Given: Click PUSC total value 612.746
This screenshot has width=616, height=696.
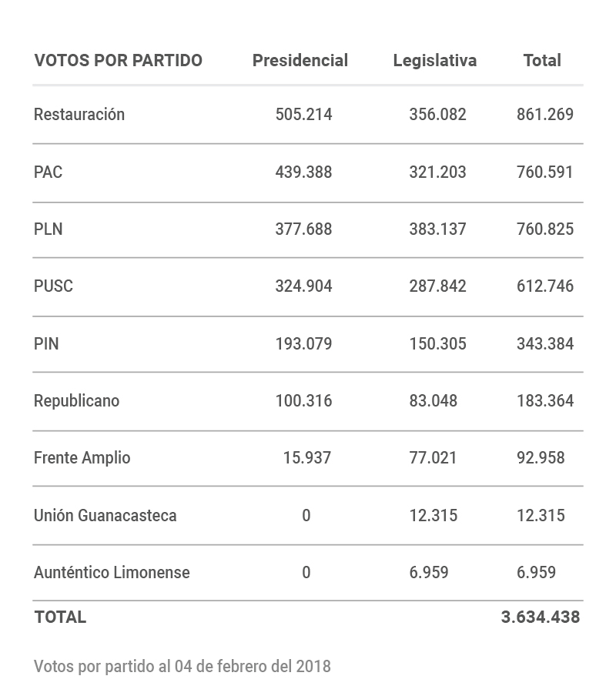Looking at the screenshot, I should (x=544, y=286).
